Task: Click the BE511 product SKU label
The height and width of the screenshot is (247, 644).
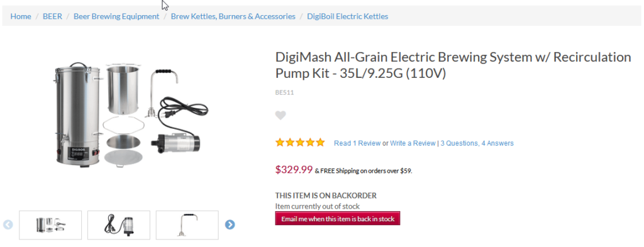Action: pos(284,93)
